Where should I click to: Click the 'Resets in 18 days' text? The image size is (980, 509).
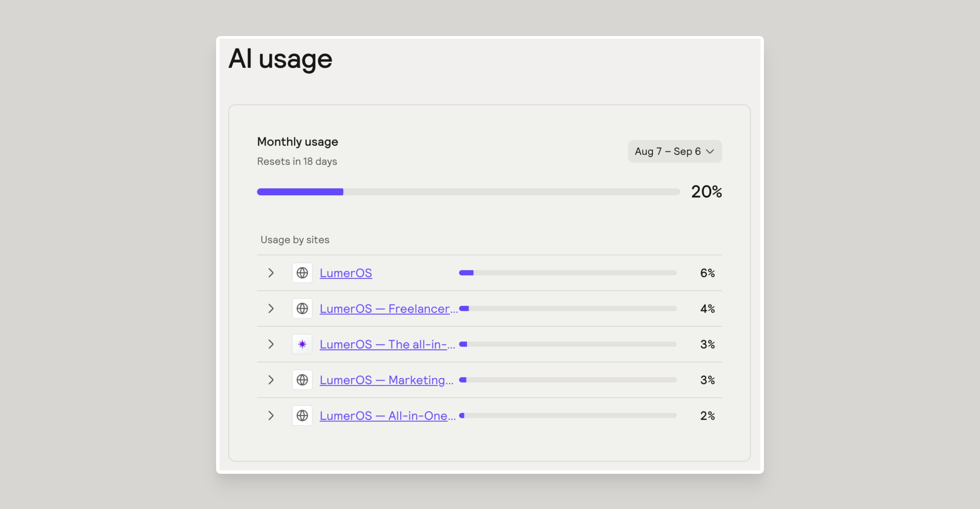pos(297,161)
